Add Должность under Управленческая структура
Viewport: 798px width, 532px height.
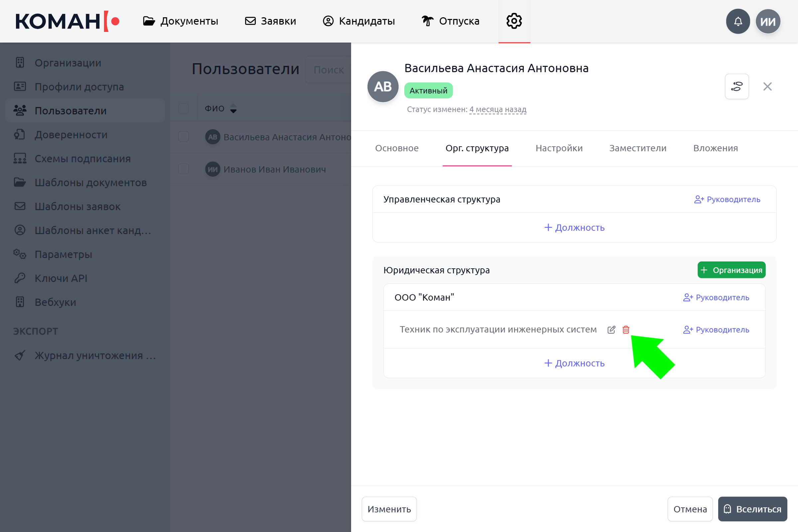574,227
